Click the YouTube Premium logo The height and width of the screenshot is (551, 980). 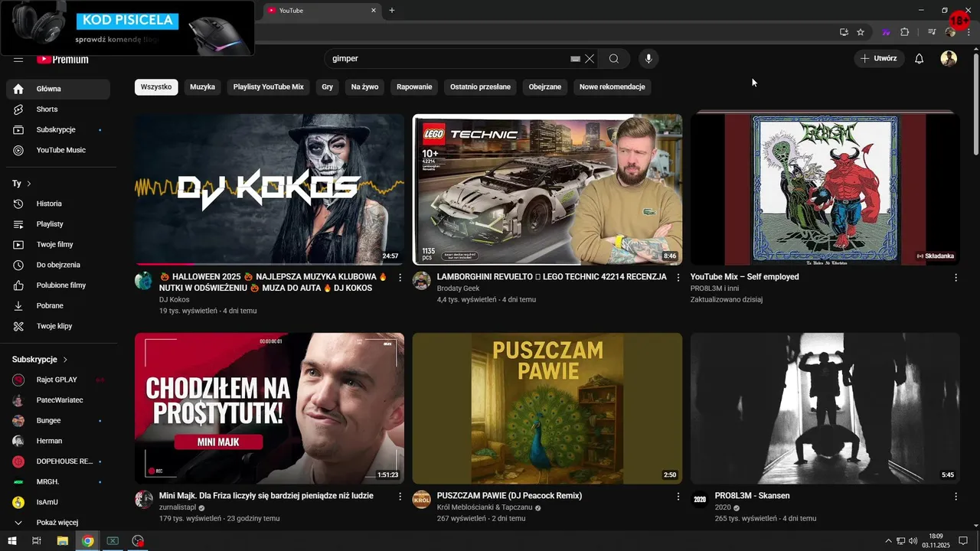(x=63, y=60)
